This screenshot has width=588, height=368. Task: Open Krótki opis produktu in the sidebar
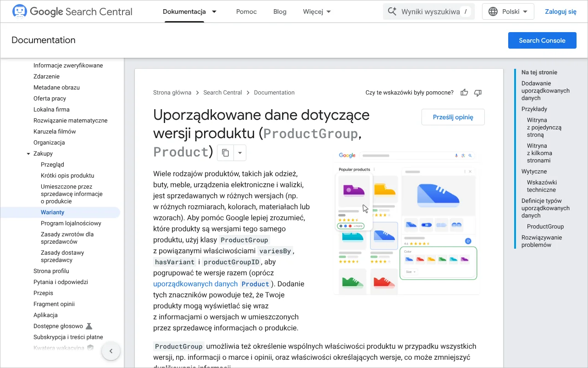(67, 176)
